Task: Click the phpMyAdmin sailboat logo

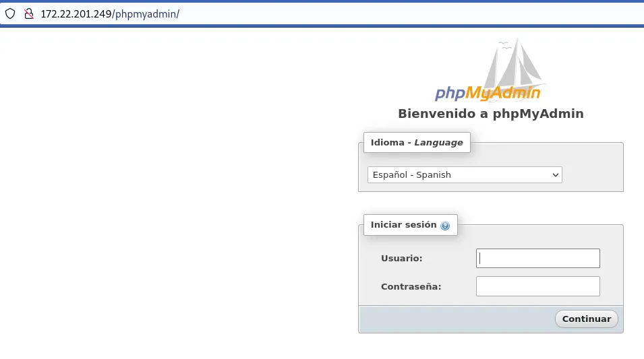Action: point(490,70)
